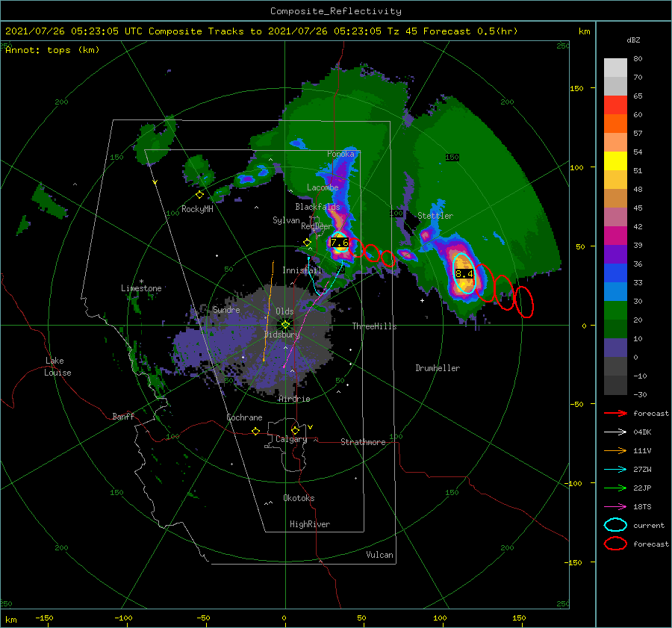Viewport: 672px width, 628px height.
Task: Click the white 04DK track arrow icon
Action: (x=615, y=432)
